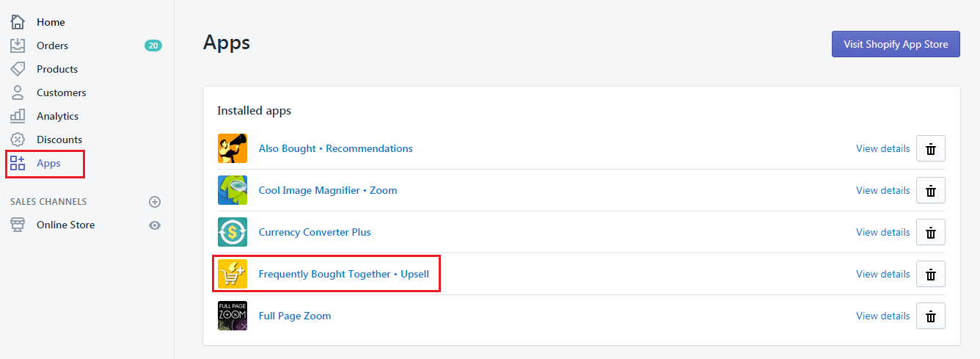Delete Cool Image Magnifier with trash icon

click(931, 190)
